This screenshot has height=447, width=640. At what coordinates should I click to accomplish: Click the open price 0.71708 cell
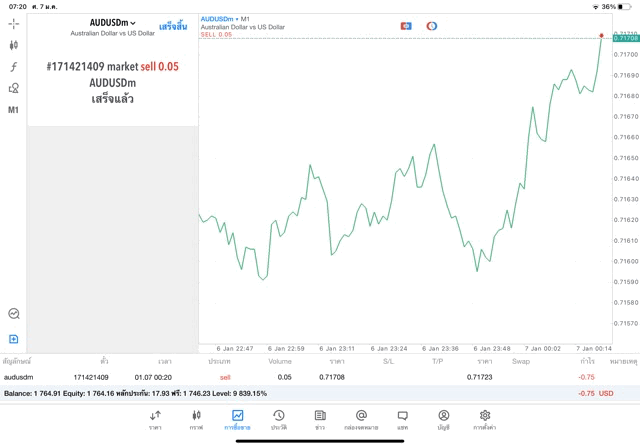[332, 377]
